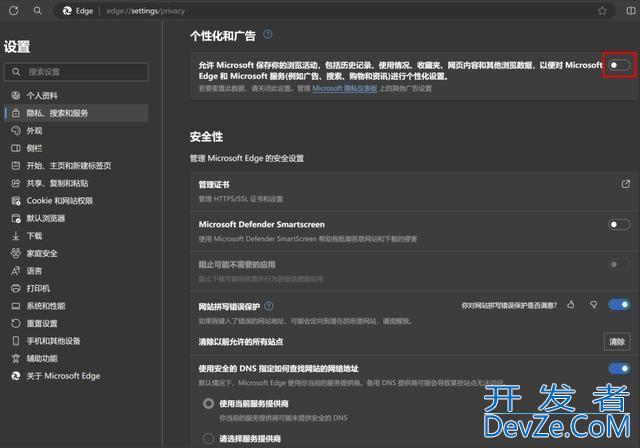
Task: Click the 系统和性能 icon
Action: [16, 306]
